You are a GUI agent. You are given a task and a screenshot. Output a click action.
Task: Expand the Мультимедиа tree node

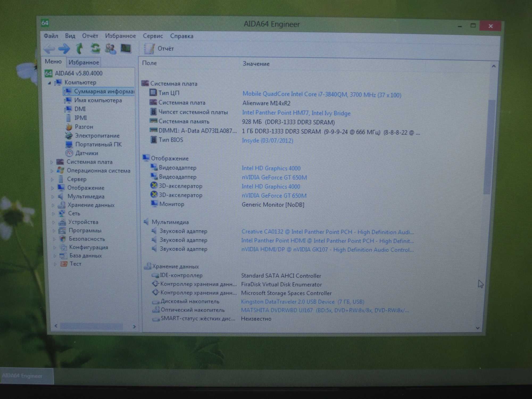coord(53,197)
